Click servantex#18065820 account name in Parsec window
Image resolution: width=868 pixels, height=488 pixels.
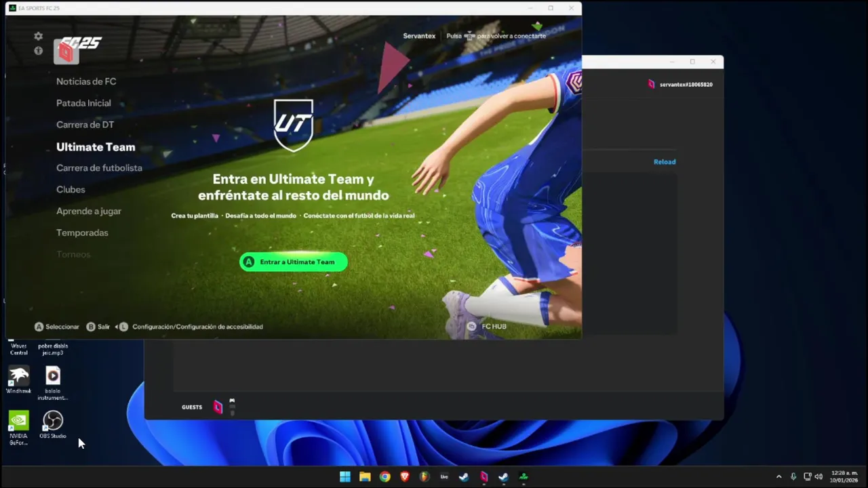pos(686,85)
